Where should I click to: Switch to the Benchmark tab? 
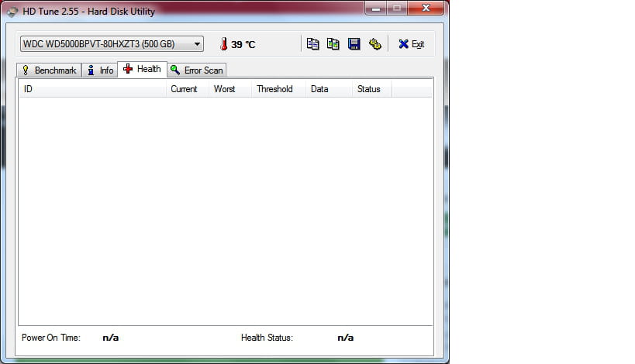click(49, 70)
